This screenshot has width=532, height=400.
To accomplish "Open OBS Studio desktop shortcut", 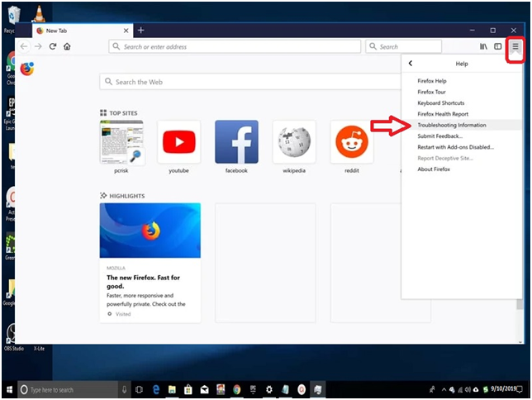I will point(13,337).
